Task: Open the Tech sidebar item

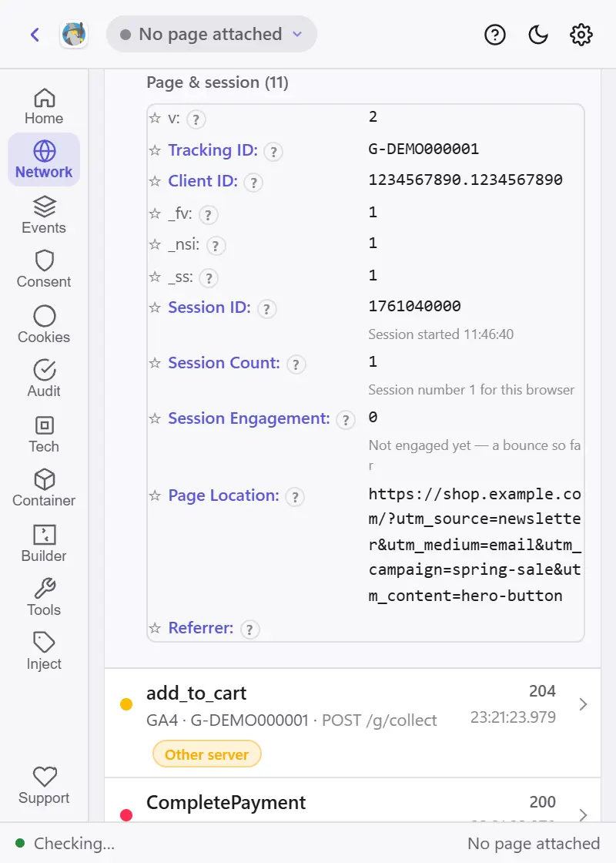Action: [x=44, y=434]
